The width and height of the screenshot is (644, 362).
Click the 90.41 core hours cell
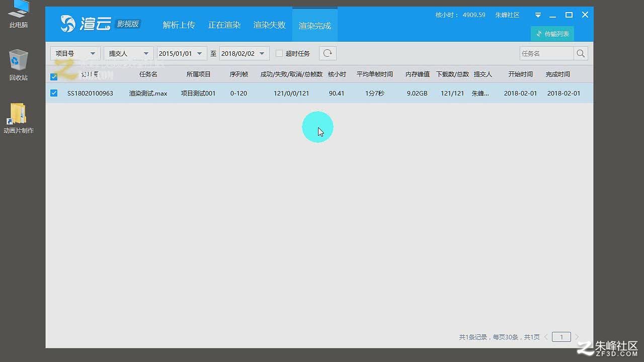click(337, 94)
